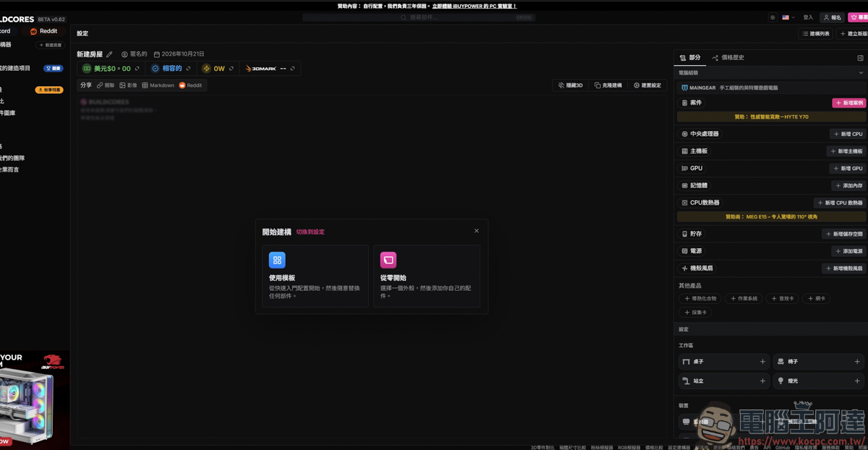Click the 報名 sign up button
868x450 pixels.
pyautogui.click(x=833, y=17)
